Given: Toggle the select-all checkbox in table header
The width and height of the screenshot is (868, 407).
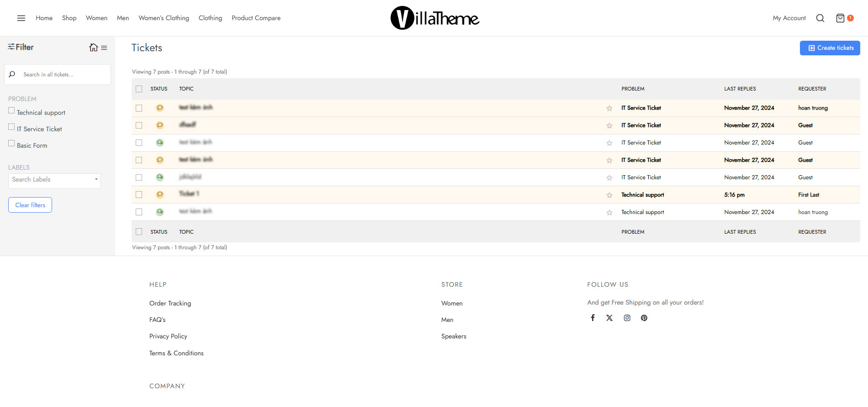Looking at the screenshot, I should 139,89.
